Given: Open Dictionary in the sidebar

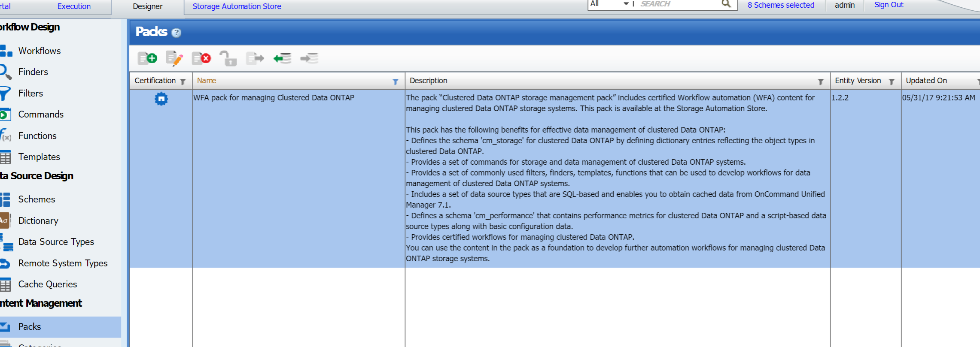Looking at the screenshot, I should (x=38, y=221).
